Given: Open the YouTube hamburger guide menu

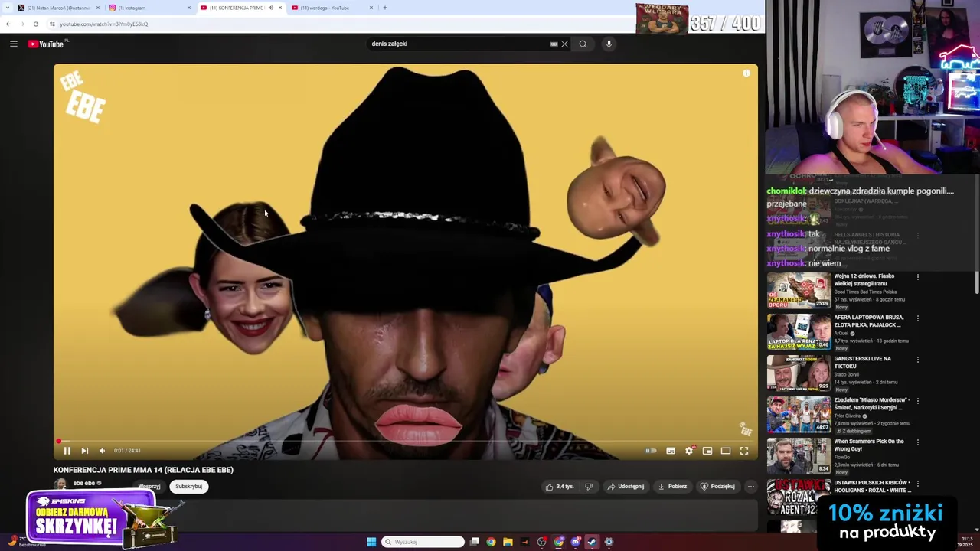Looking at the screenshot, I should 13,44.
